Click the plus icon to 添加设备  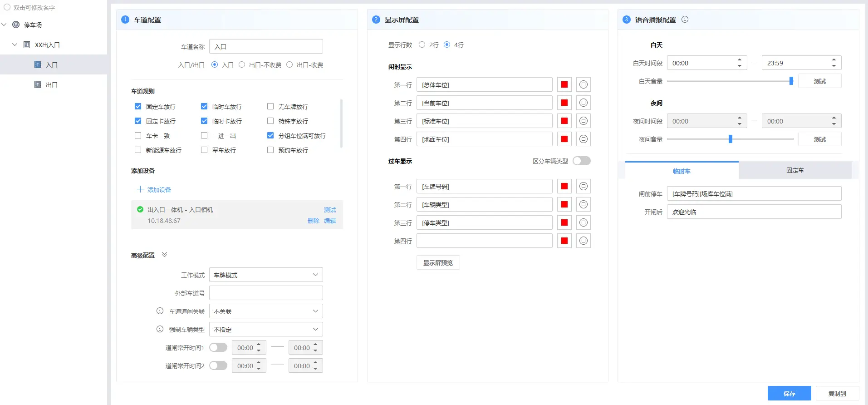click(x=140, y=189)
